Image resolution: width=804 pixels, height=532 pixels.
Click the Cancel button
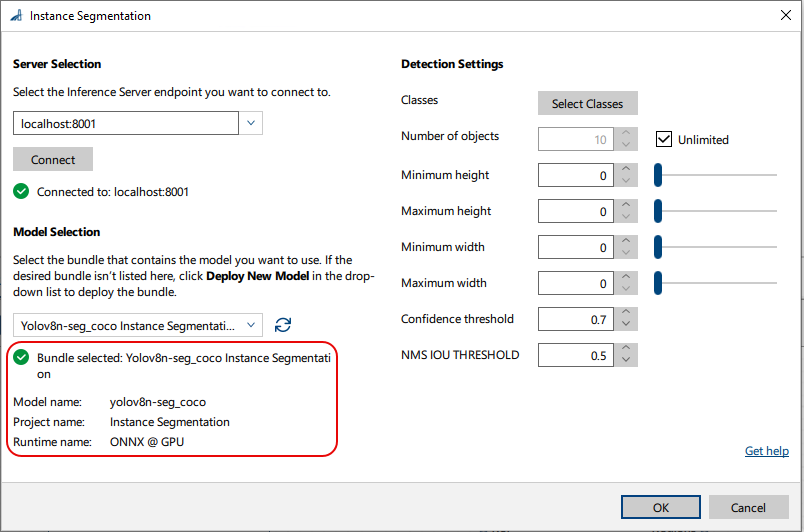748,507
